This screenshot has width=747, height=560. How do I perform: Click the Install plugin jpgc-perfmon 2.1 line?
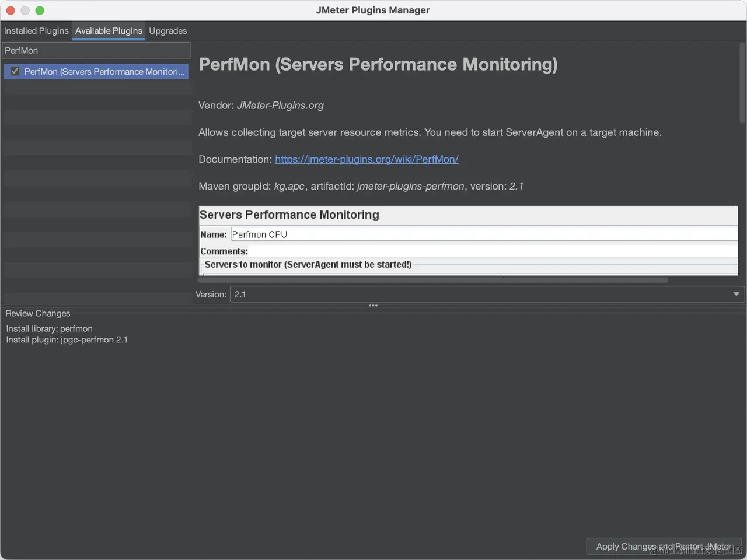coord(67,339)
